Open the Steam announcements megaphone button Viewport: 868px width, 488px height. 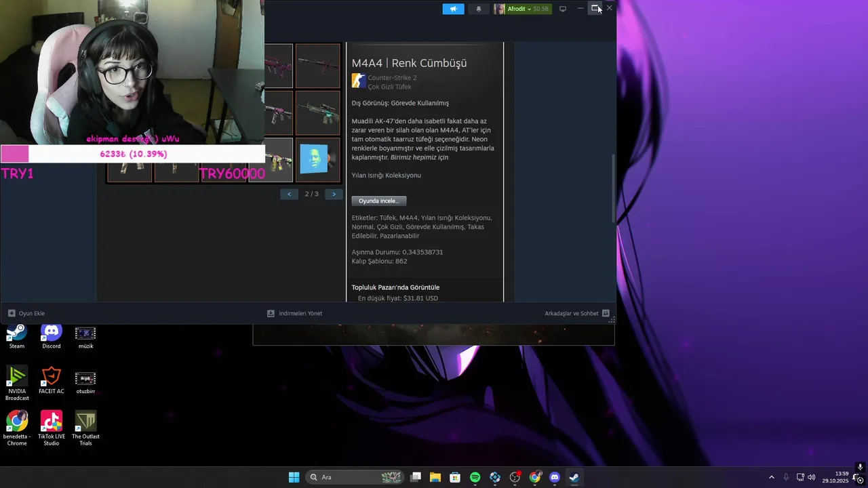coord(453,9)
